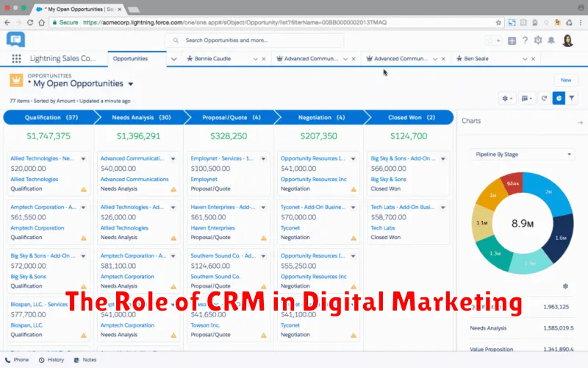The image size is (588, 368).
Task: Open actions menu on Amptech Corporation $61,550 card
Action: 83,208
